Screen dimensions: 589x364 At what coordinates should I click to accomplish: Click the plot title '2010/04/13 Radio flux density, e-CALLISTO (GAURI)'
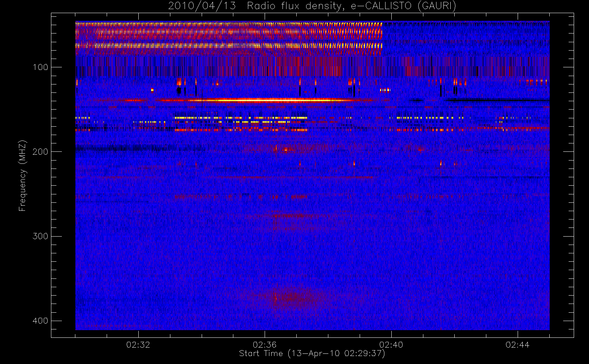pos(312,6)
